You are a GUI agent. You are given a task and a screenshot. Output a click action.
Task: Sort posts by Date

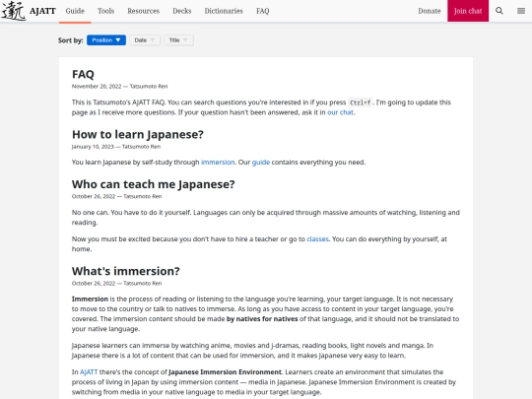coord(145,40)
